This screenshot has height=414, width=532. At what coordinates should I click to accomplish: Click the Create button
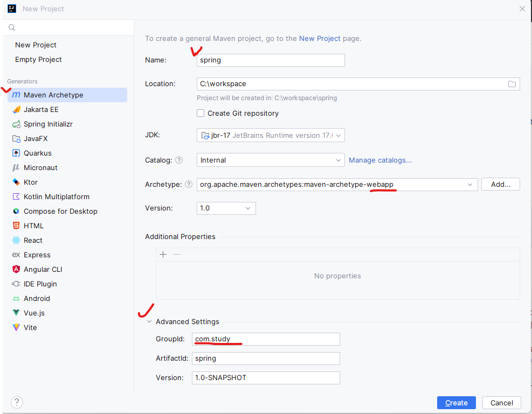click(x=457, y=403)
